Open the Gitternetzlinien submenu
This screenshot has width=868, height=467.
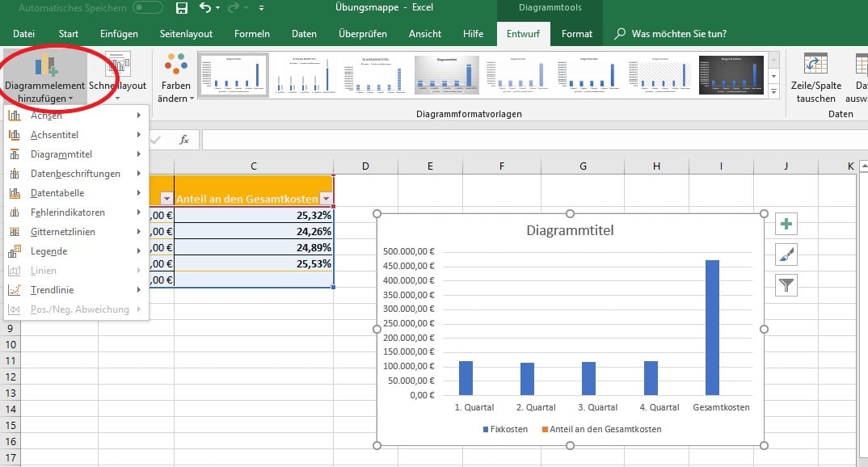point(77,231)
